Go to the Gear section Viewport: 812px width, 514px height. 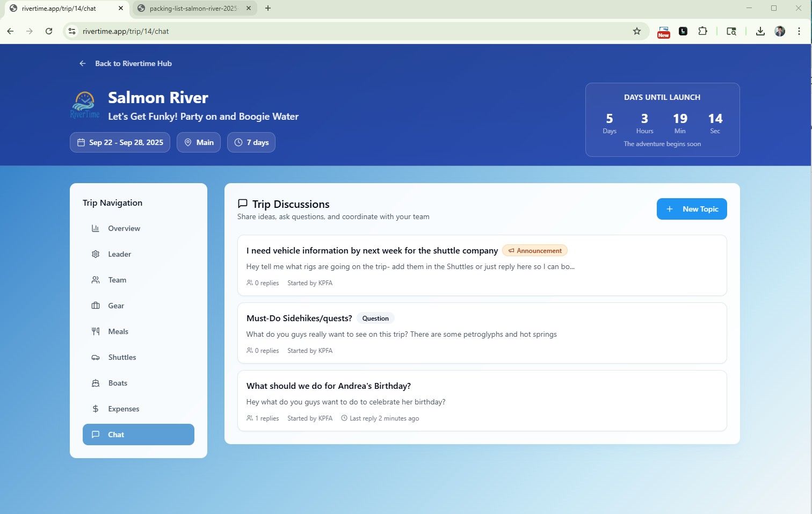pyautogui.click(x=116, y=306)
